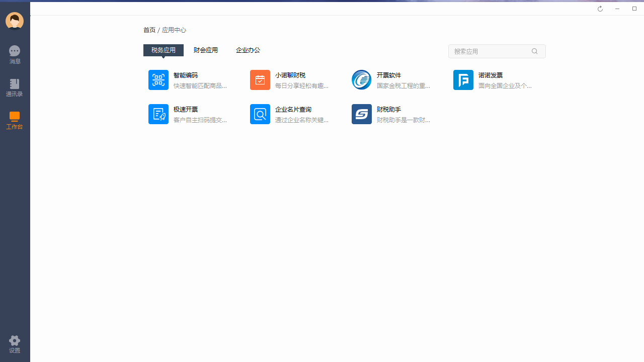
Task: Switch to the 财会应用 tab
Action: click(205, 50)
